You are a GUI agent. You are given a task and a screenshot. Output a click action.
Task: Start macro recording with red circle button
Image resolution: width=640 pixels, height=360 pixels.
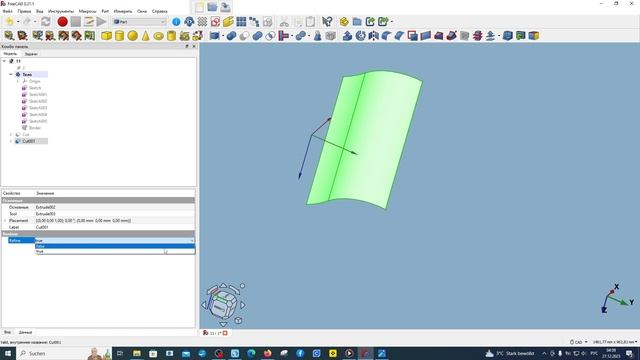(x=62, y=22)
